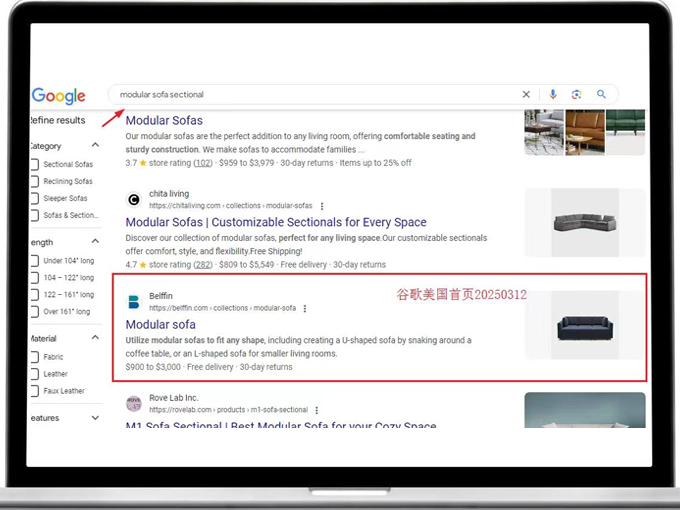Clear the search box with the X icon
Viewport: 680px width, 510px height.
[x=526, y=95]
